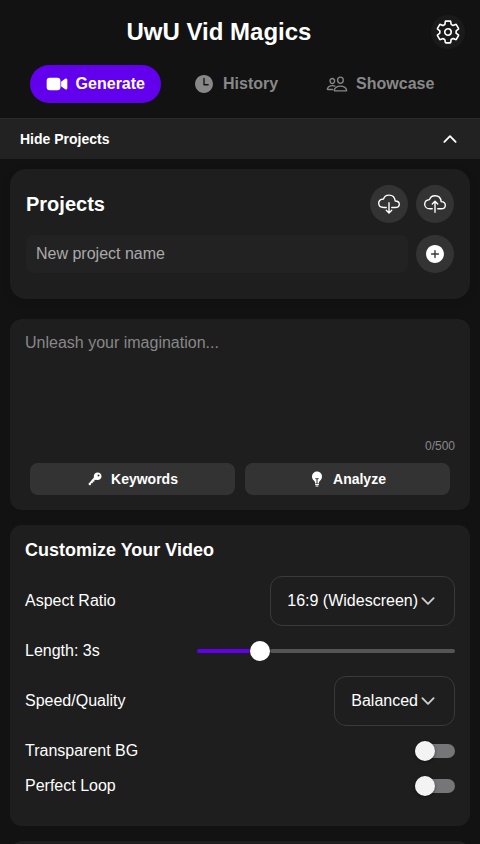Image resolution: width=480 pixels, height=844 pixels.
Task: Switch to the History tab
Action: [x=237, y=84]
